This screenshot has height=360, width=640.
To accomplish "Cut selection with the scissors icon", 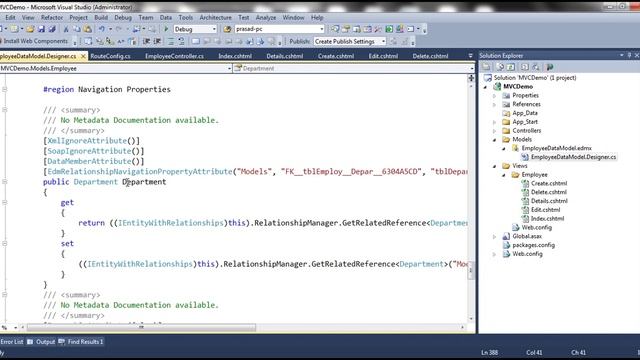I will coord(66,29).
